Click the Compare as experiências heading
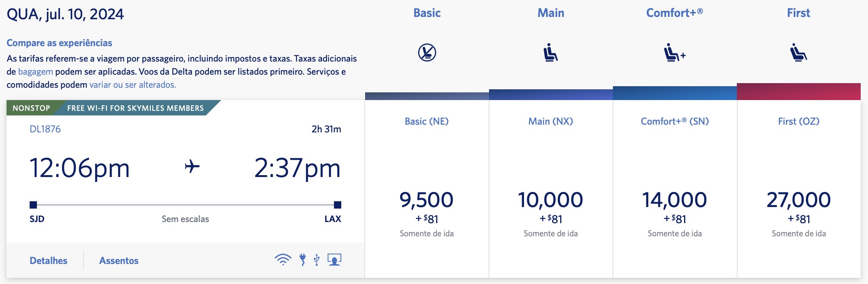The width and height of the screenshot is (868, 284). (x=59, y=43)
